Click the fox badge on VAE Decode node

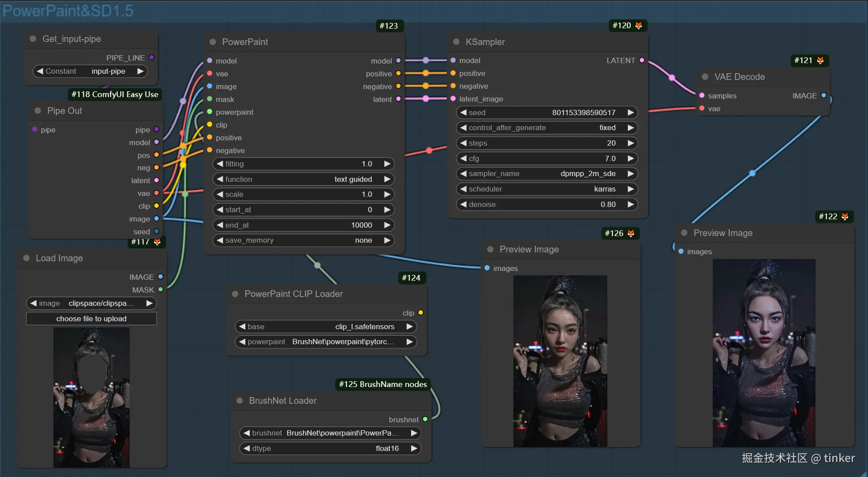tap(820, 60)
